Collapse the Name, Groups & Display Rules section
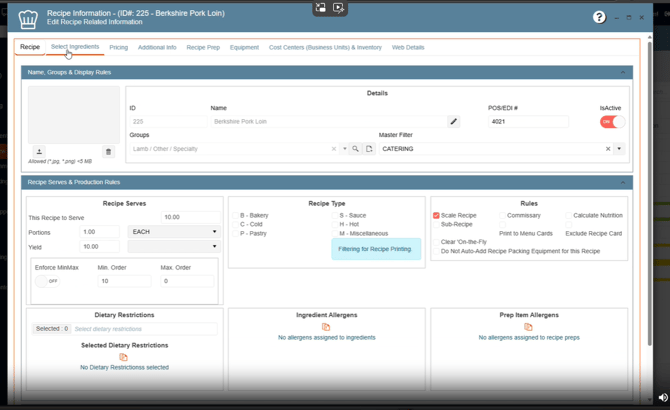This screenshot has height=410, width=670. coord(622,72)
